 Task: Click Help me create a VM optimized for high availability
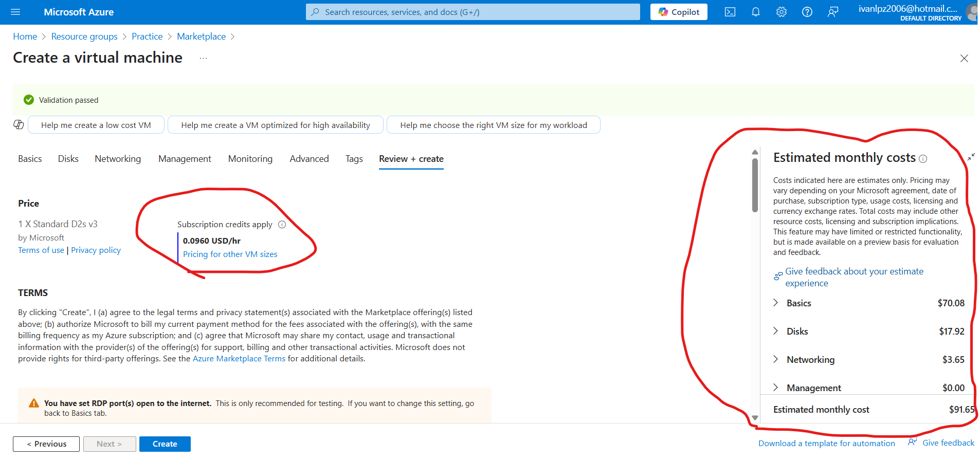pos(276,125)
